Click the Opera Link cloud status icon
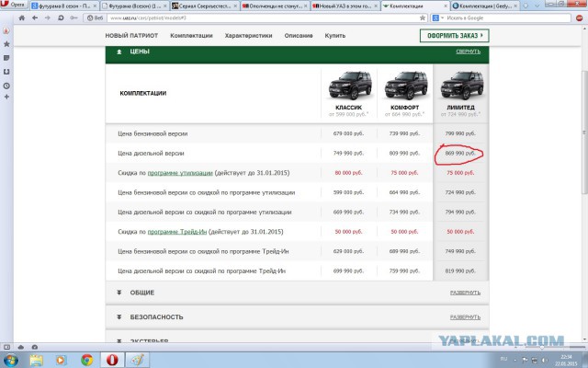This screenshot has height=368, width=588. pos(20,348)
